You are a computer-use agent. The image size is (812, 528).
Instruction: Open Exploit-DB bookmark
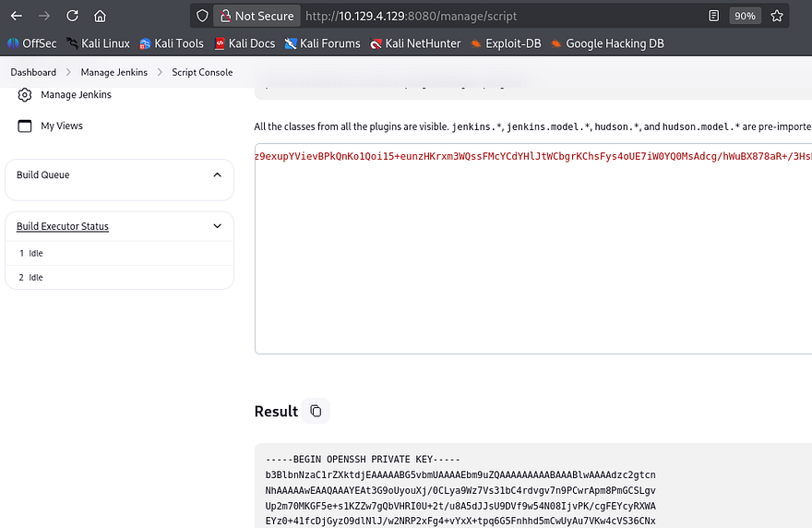click(x=503, y=43)
